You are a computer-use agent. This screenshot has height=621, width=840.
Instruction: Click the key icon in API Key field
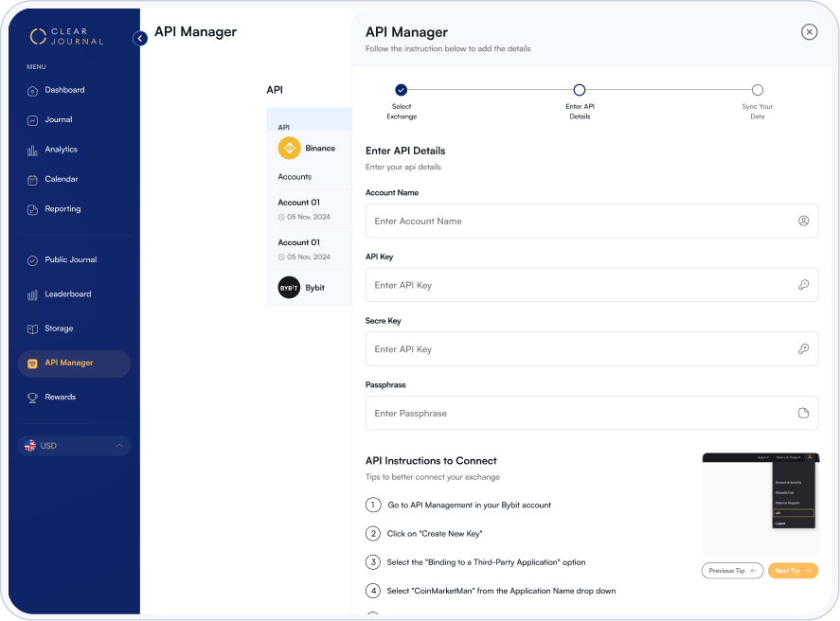click(x=803, y=285)
